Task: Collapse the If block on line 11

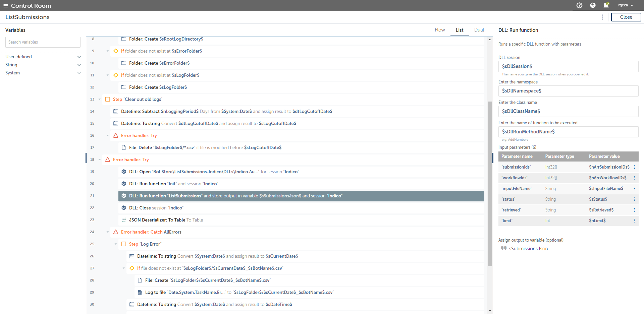Action: [x=108, y=75]
